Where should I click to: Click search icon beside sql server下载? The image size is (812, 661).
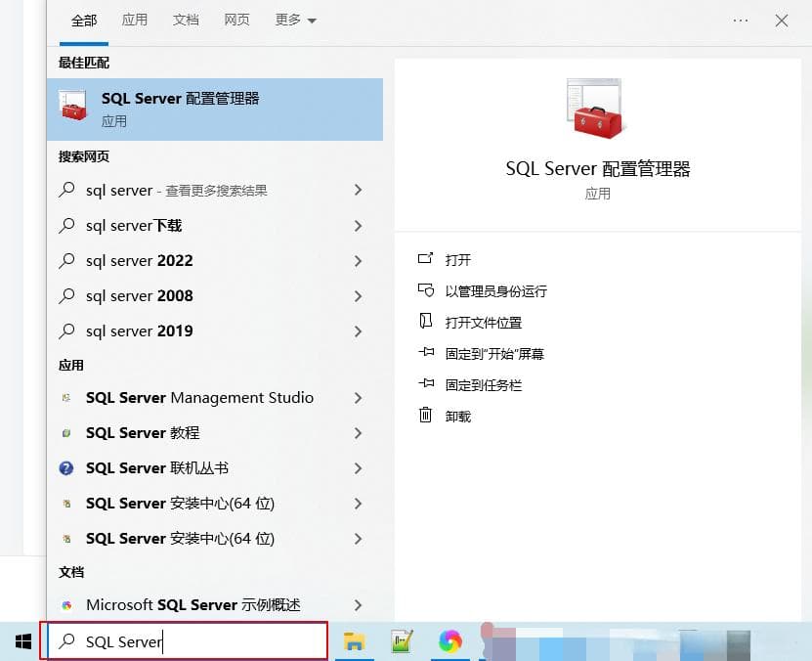point(66,225)
